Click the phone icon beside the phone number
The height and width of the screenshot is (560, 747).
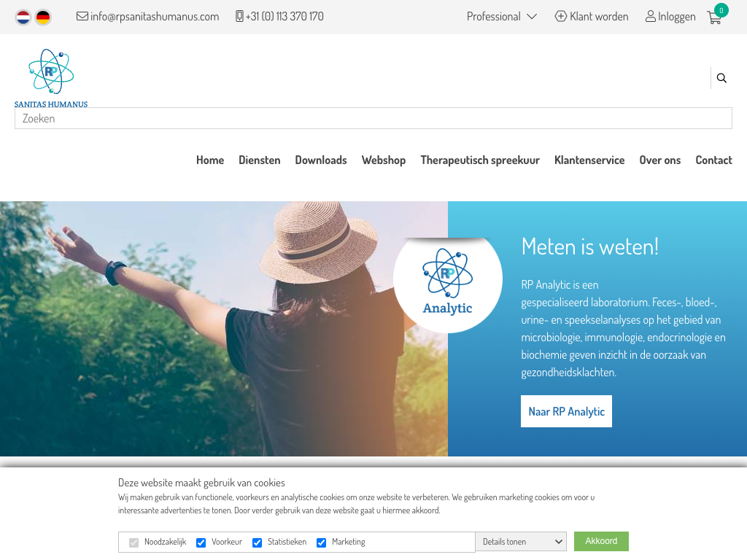239,16
